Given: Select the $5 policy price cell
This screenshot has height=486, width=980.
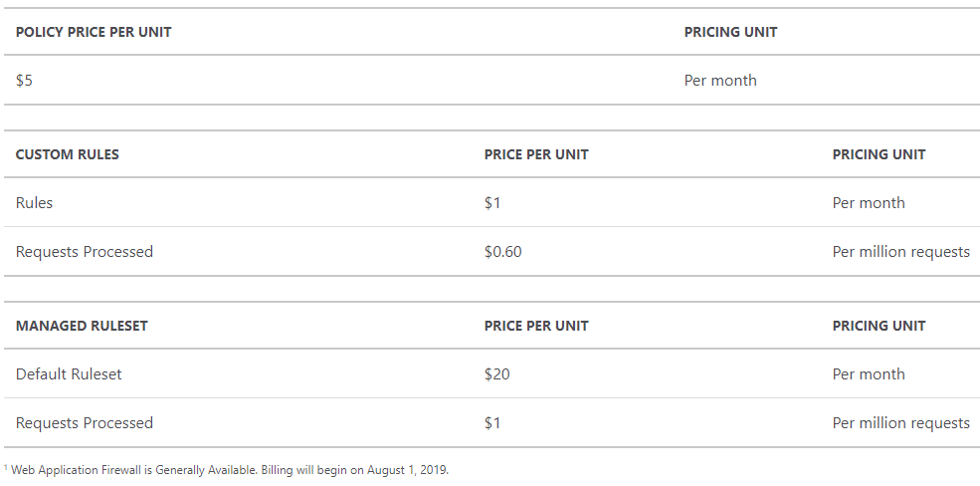Looking at the screenshot, I should 24,80.
